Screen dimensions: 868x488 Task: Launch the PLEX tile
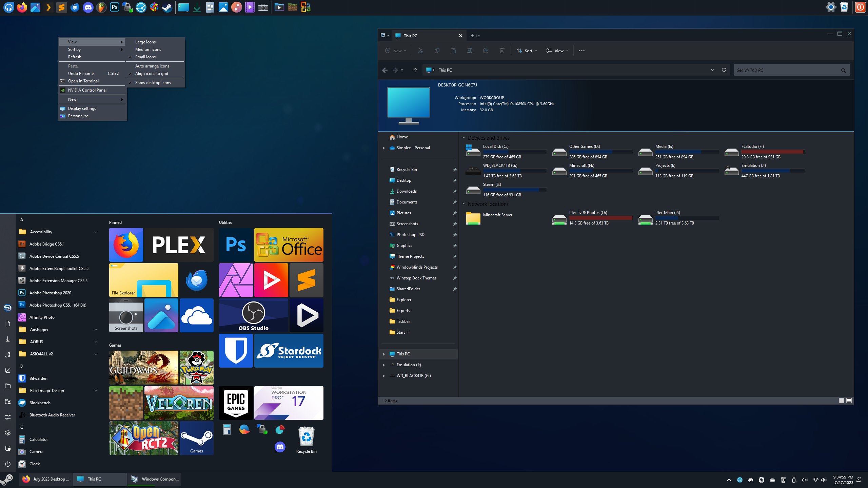tap(179, 245)
